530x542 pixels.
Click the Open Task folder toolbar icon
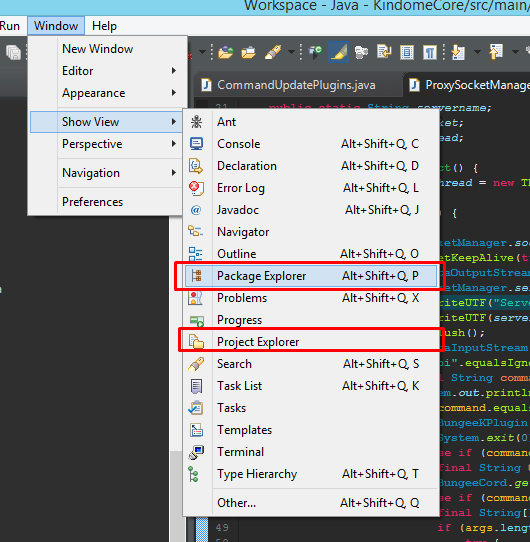[x=249, y=52]
